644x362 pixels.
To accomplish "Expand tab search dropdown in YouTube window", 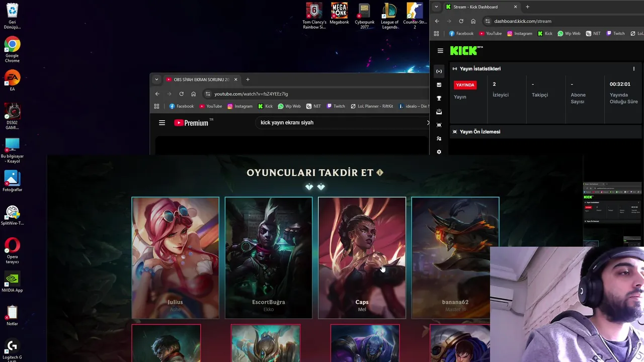I will click(x=156, y=79).
